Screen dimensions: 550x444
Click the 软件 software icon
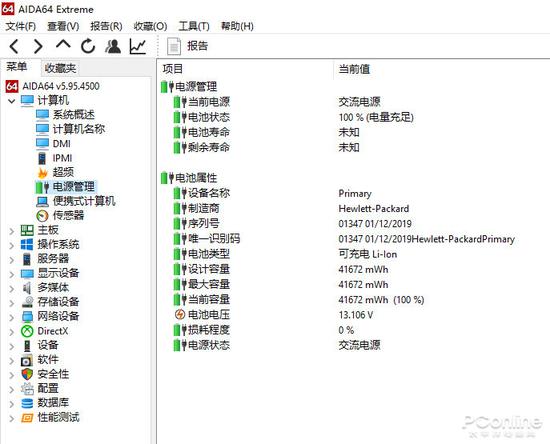27,360
